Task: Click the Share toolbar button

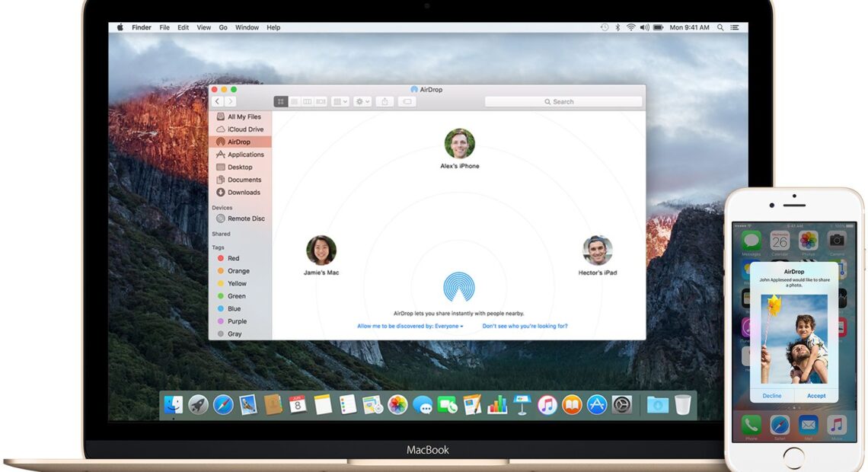Action: 385,102
